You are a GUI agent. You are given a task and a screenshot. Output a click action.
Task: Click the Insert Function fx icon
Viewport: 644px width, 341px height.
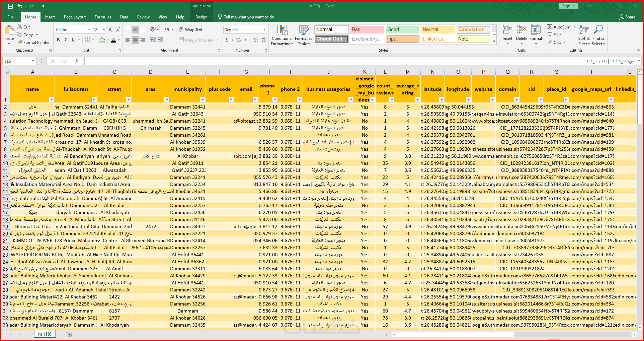pyautogui.click(x=77, y=61)
